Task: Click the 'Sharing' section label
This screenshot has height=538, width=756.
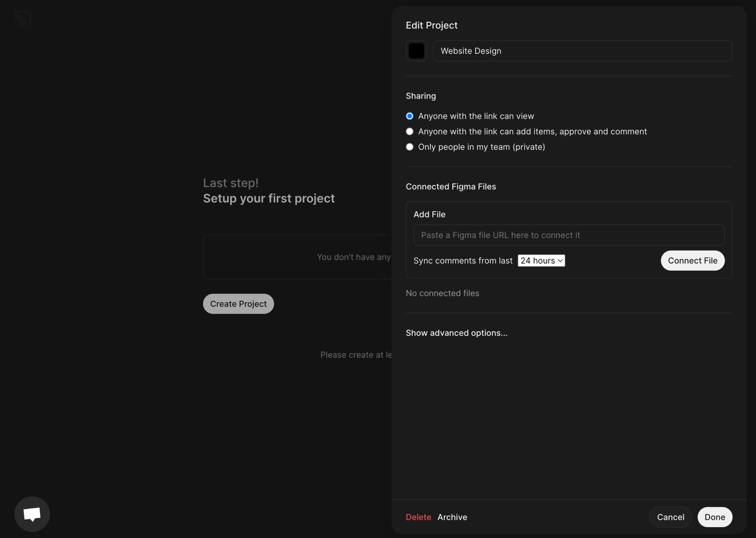Action: tap(421, 96)
